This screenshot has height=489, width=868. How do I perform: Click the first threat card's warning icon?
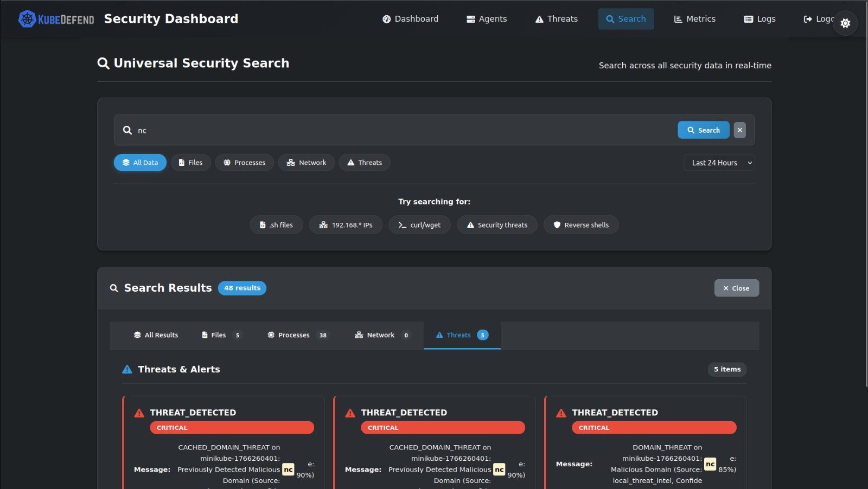click(139, 413)
